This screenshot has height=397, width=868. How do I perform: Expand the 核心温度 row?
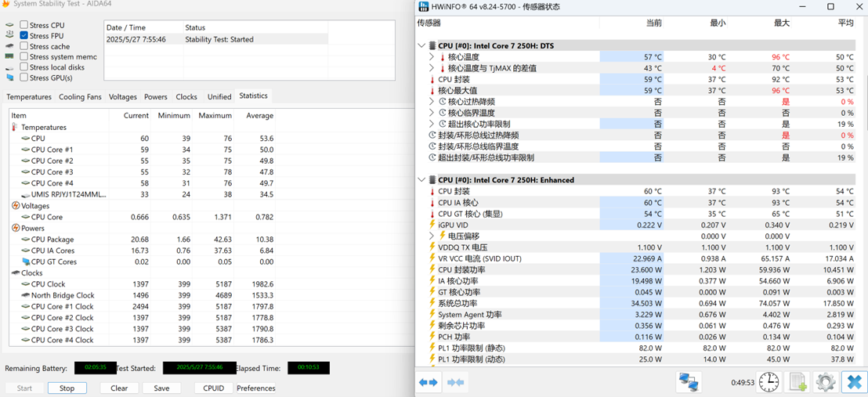coord(432,57)
